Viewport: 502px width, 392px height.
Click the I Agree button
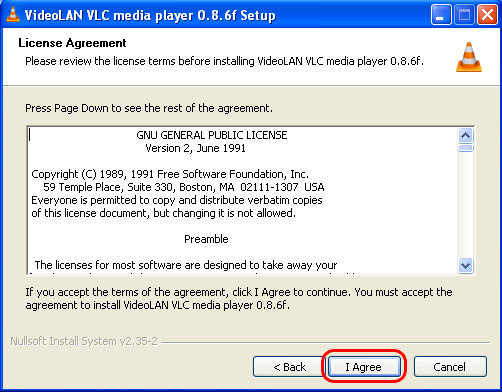364,367
